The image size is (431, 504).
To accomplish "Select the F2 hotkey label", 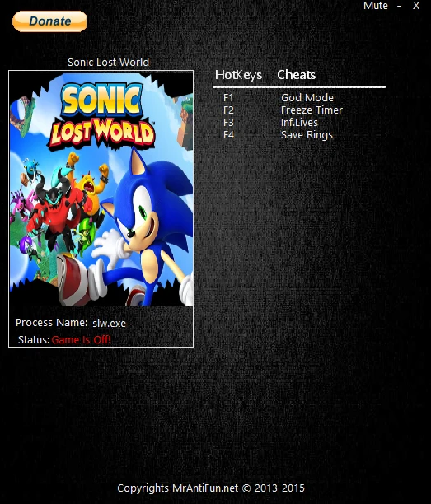I will pos(228,110).
